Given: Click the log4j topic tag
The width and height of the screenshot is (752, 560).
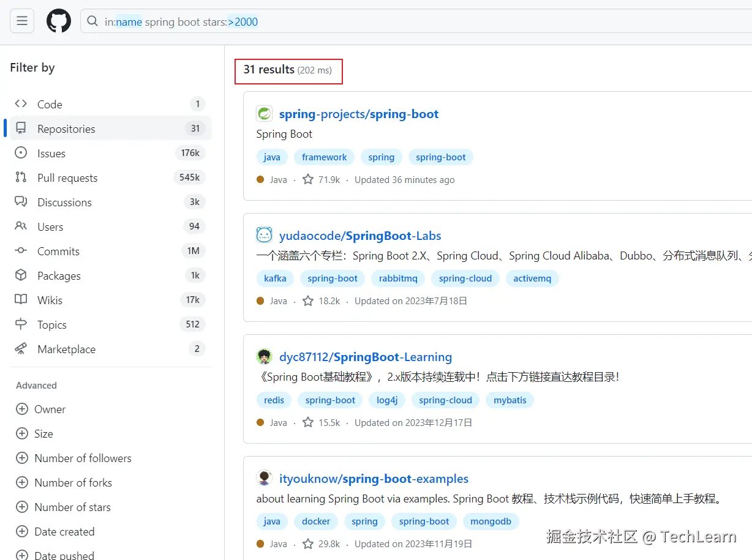Looking at the screenshot, I should [387, 400].
